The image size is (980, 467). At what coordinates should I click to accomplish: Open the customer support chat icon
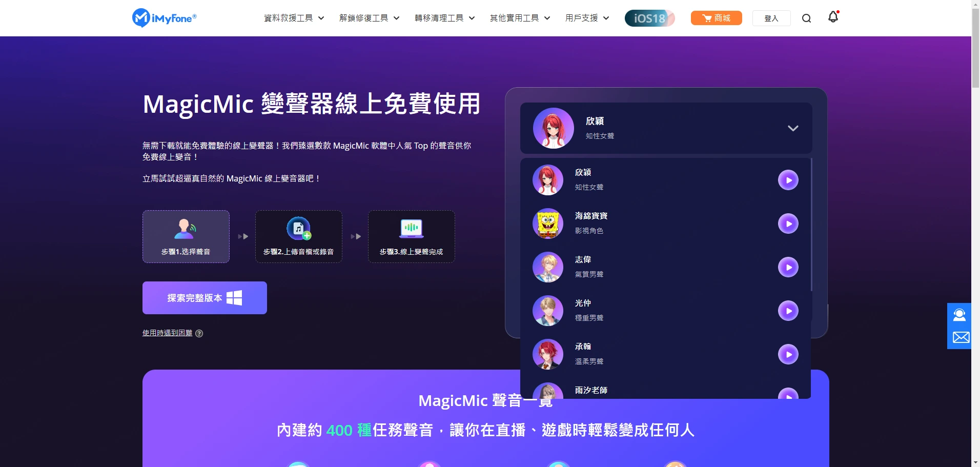pos(959,315)
